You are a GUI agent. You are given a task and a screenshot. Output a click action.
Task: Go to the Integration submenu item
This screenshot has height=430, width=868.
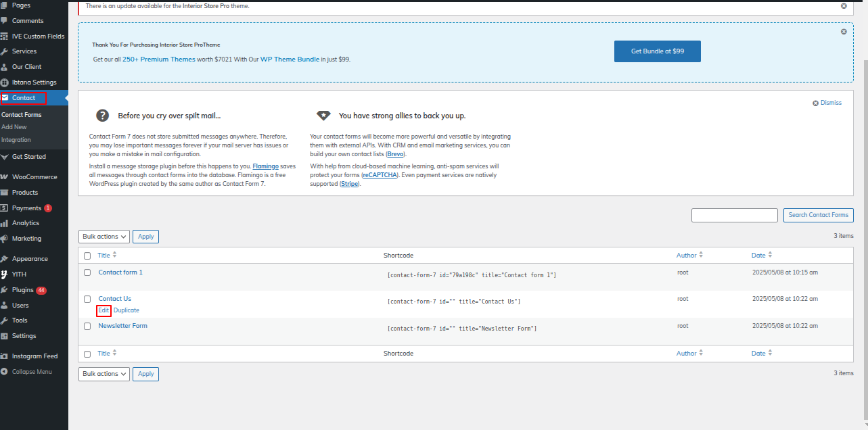[16, 140]
